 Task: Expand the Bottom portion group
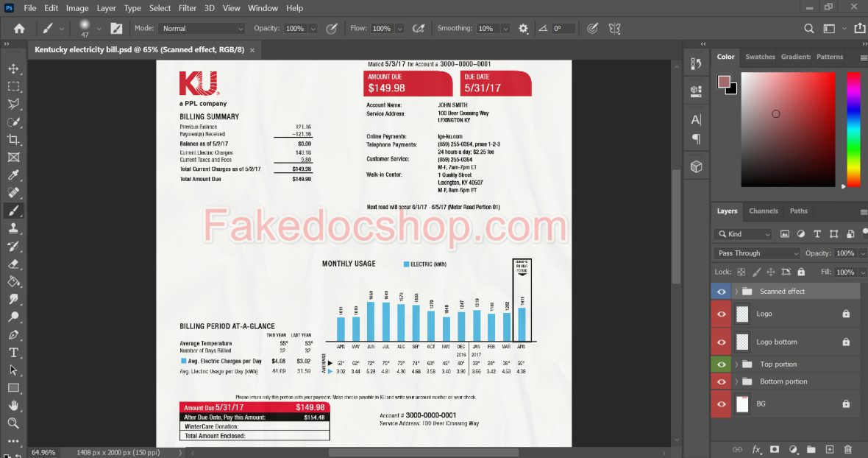(736, 381)
